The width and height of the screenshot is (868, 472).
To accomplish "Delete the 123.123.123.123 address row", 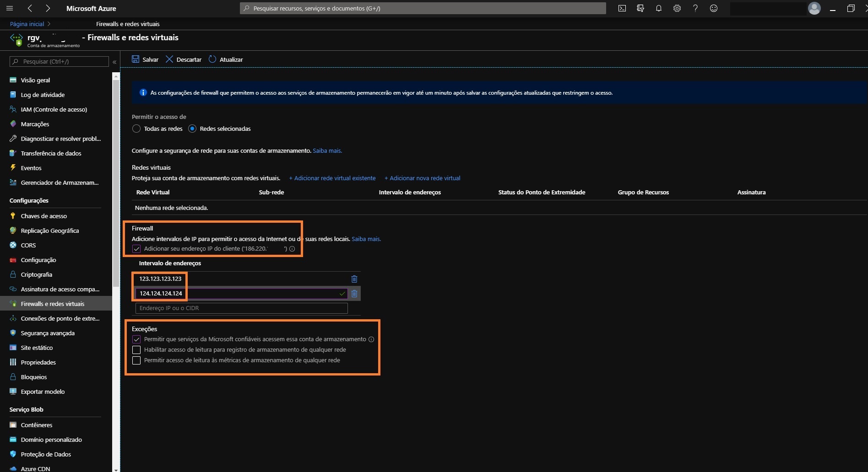I will [x=354, y=279].
